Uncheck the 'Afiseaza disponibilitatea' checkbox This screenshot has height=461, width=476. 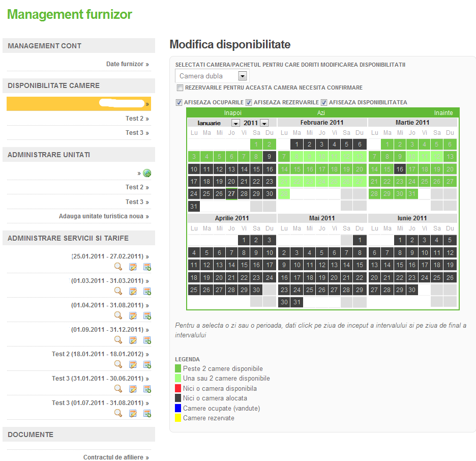(x=324, y=102)
